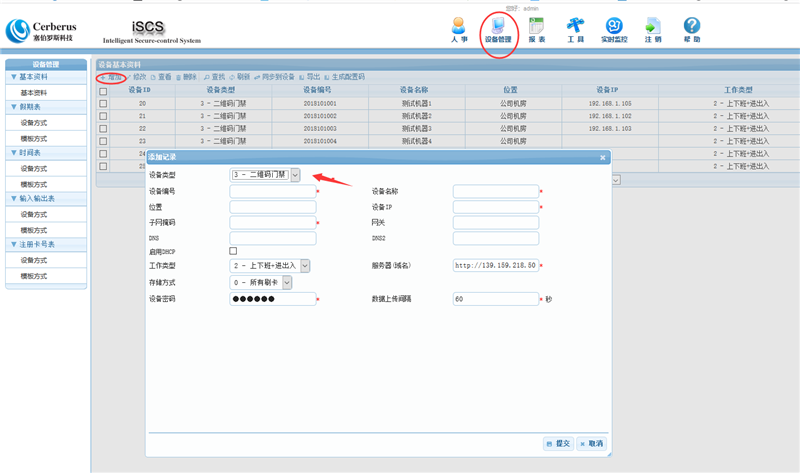Expand the 存储方式 dropdown

286,283
